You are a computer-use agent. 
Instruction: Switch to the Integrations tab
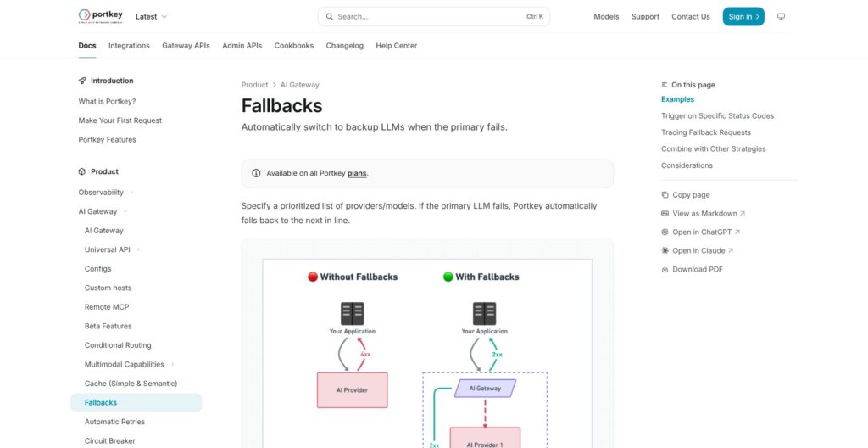pyautogui.click(x=129, y=46)
